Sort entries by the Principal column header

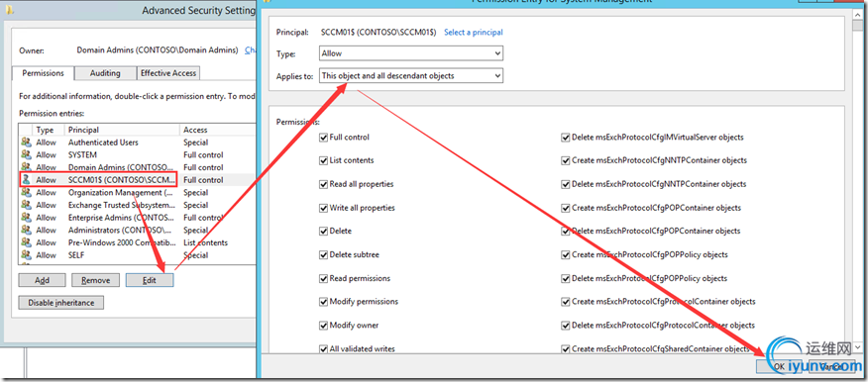tap(122, 130)
